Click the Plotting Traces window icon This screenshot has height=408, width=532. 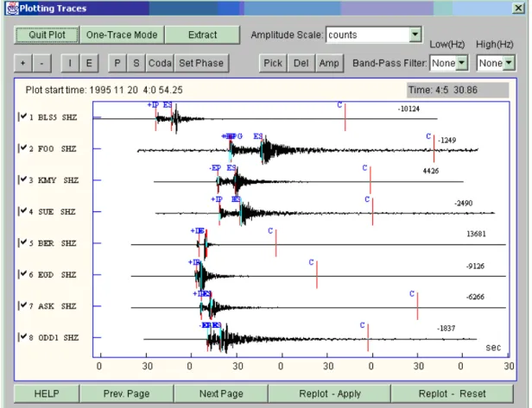(x=12, y=8)
